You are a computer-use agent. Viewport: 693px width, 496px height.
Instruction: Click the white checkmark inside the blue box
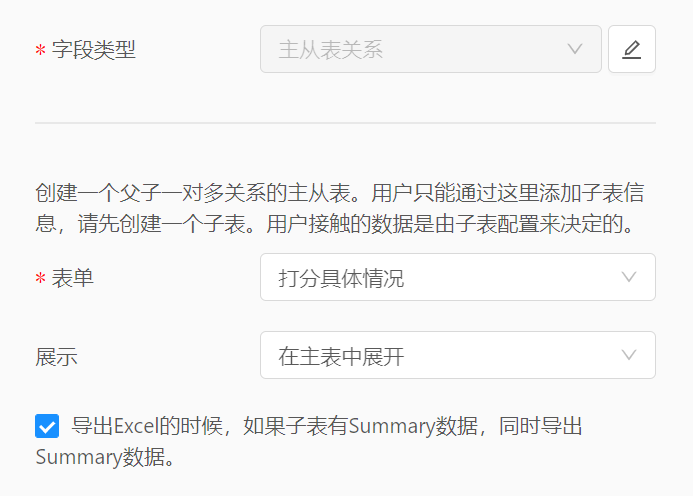(47, 427)
